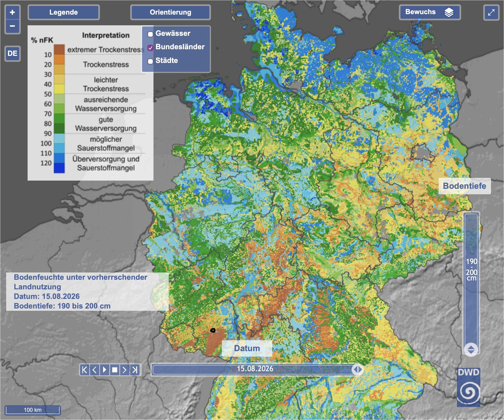Enable the Gewässer overlay checkbox
This screenshot has width=504, height=420.
pyautogui.click(x=150, y=34)
